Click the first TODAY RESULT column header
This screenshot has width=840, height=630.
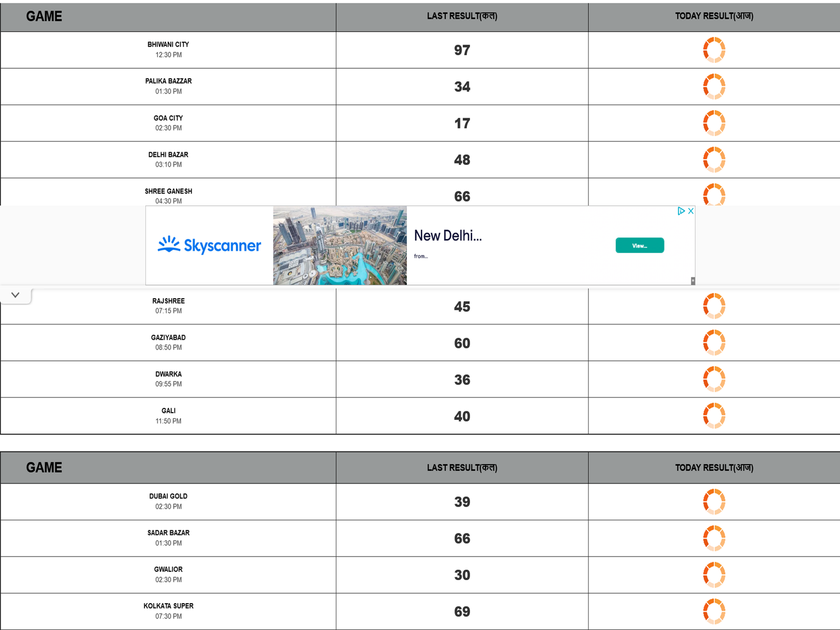click(x=714, y=16)
